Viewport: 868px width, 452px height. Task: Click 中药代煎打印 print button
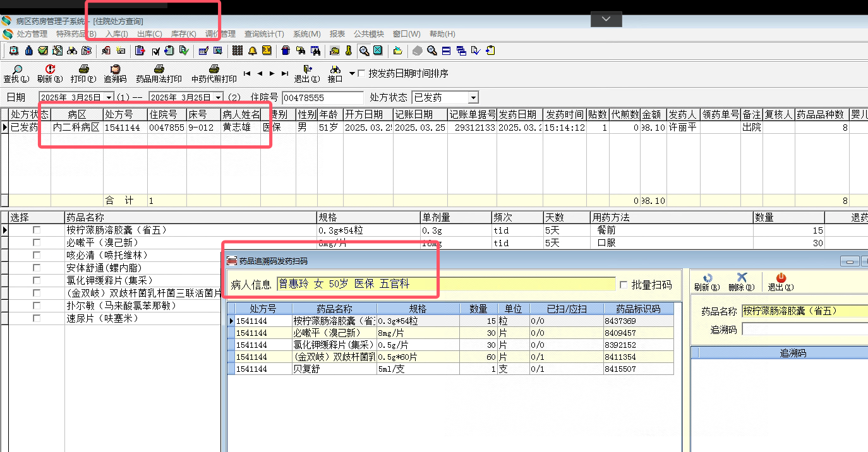tap(214, 74)
